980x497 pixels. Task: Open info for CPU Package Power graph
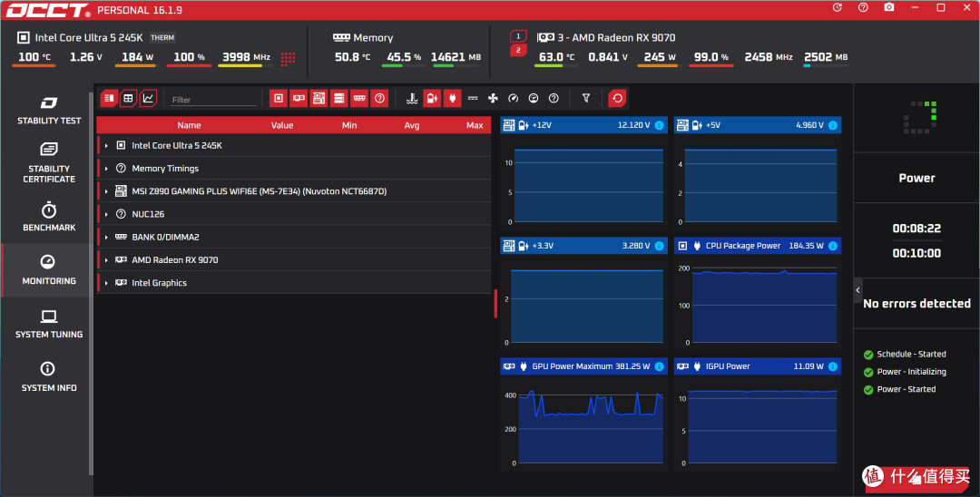pos(832,246)
